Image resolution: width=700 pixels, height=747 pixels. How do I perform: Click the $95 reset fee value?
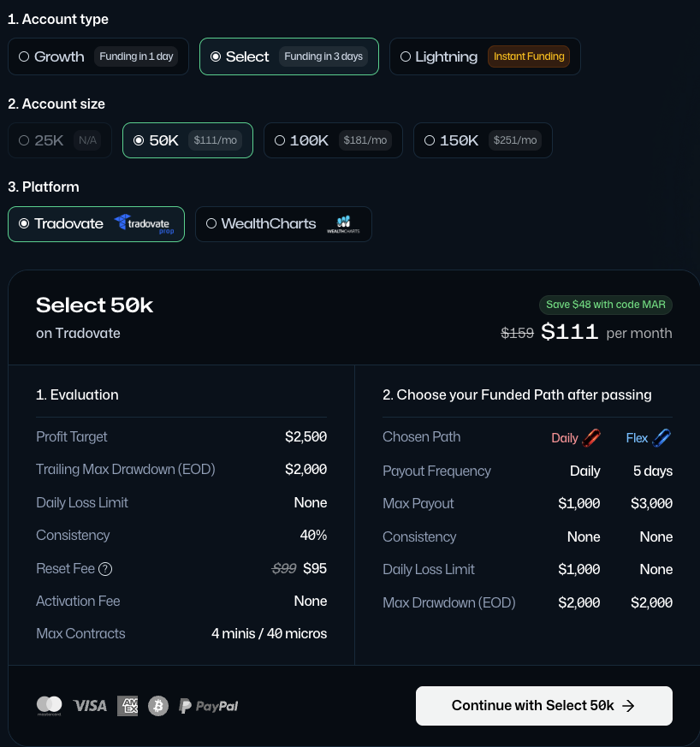[315, 569]
